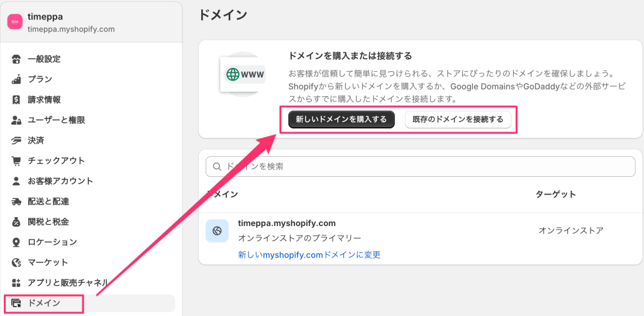Click 新しいドメインを購入する button
Screen dimensions: 644x316
(x=341, y=119)
